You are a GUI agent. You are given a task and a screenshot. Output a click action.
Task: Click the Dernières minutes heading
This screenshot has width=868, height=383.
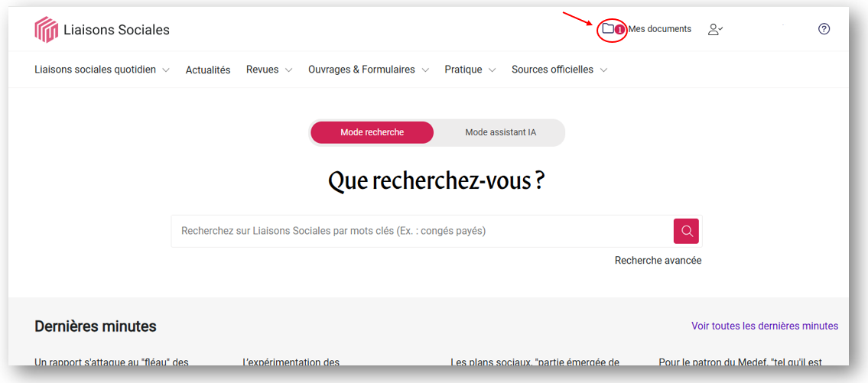click(x=96, y=326)
